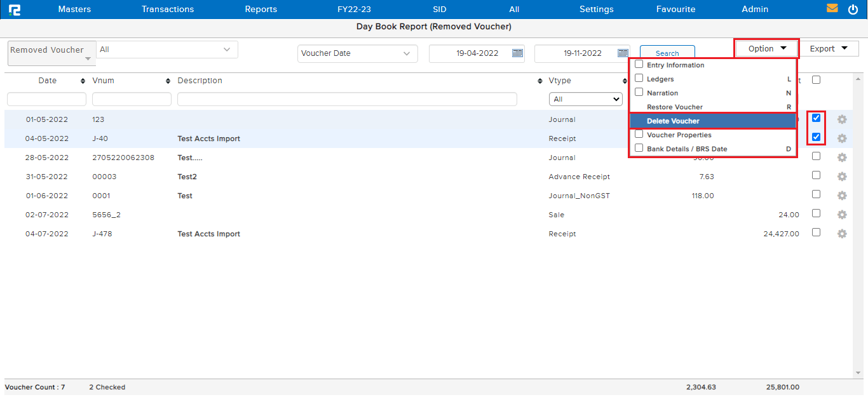
Task: Uncheck the checkbox for voucher J-40
Action: pyautogui.click(x=816, y=137)
